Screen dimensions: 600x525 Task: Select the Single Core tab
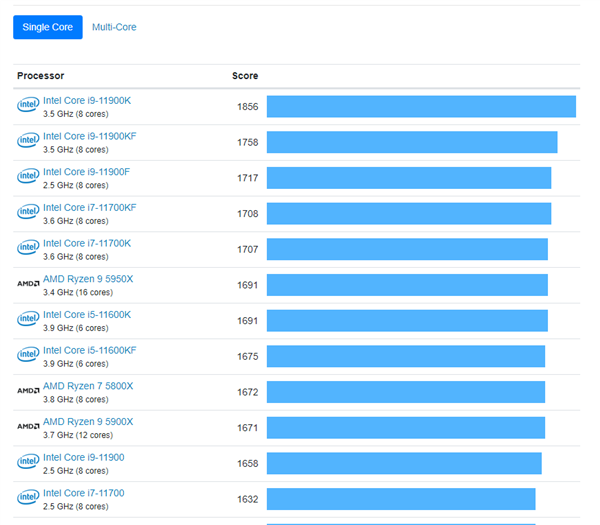[48, 27]
